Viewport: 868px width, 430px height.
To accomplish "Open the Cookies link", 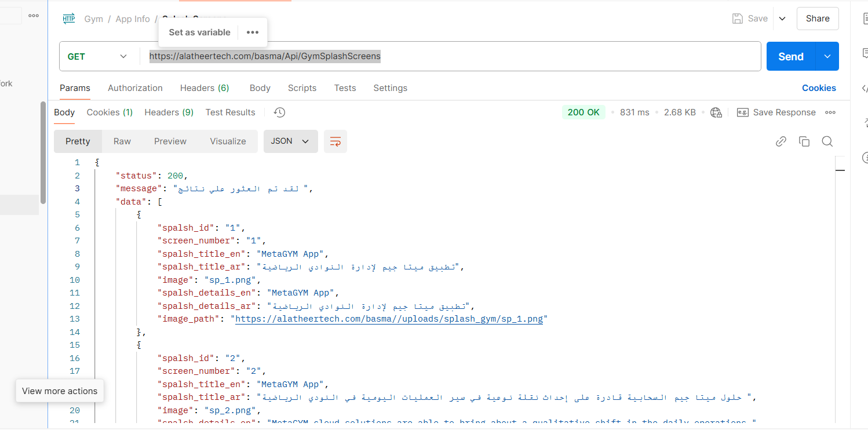I will pos(819,88).
